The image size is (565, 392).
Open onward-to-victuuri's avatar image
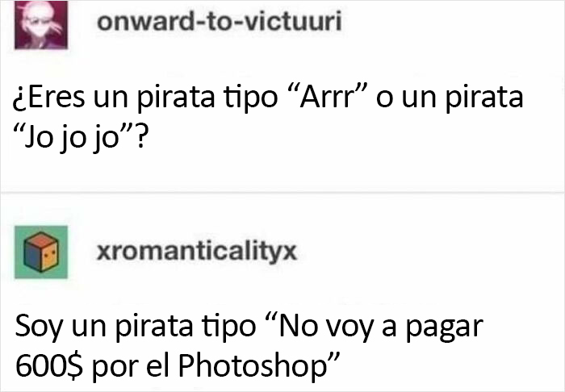pyautogui.click(x=41, y=24)
